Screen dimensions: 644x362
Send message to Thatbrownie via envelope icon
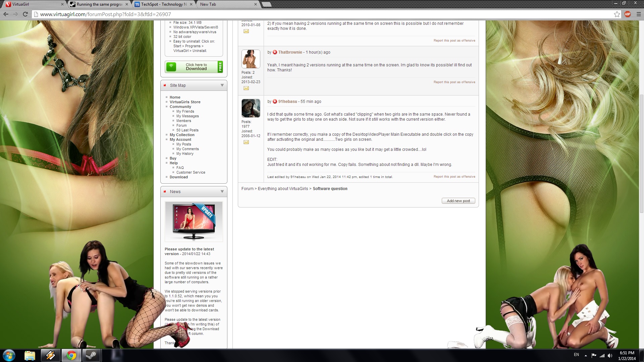[246, 88]
